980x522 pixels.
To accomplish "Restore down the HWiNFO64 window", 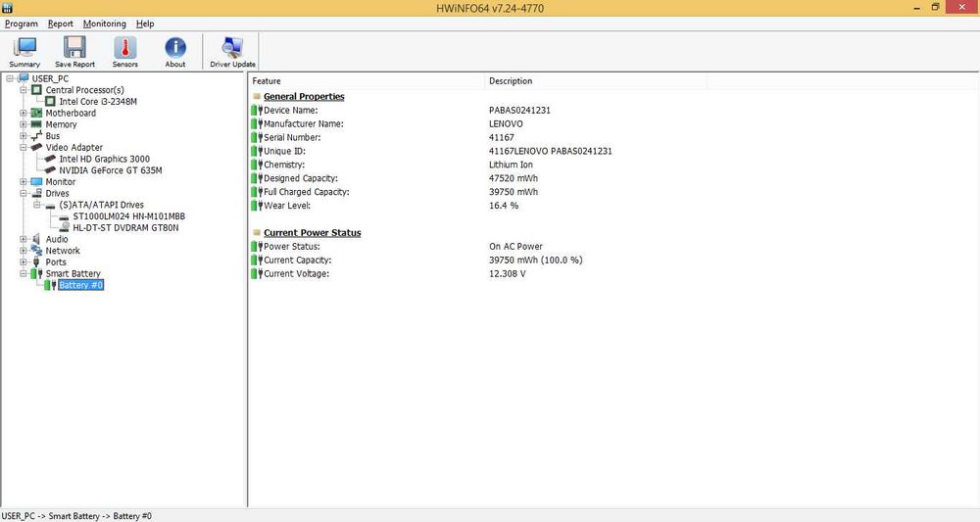I will click(x=936, y=8).
